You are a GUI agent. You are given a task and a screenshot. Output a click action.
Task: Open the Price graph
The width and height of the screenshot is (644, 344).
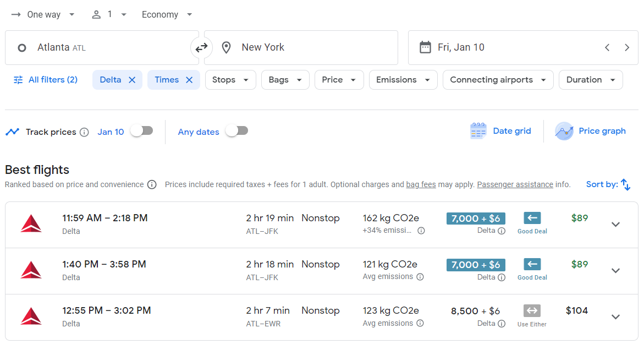pyautogui.click(x=590, y=131)
